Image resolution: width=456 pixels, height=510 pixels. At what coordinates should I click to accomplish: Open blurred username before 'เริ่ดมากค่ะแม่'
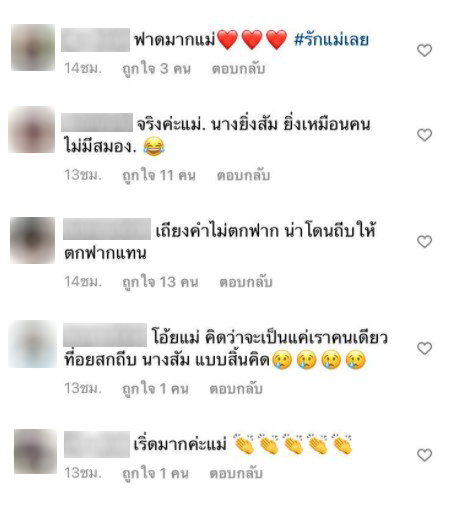tap(97, 444)
